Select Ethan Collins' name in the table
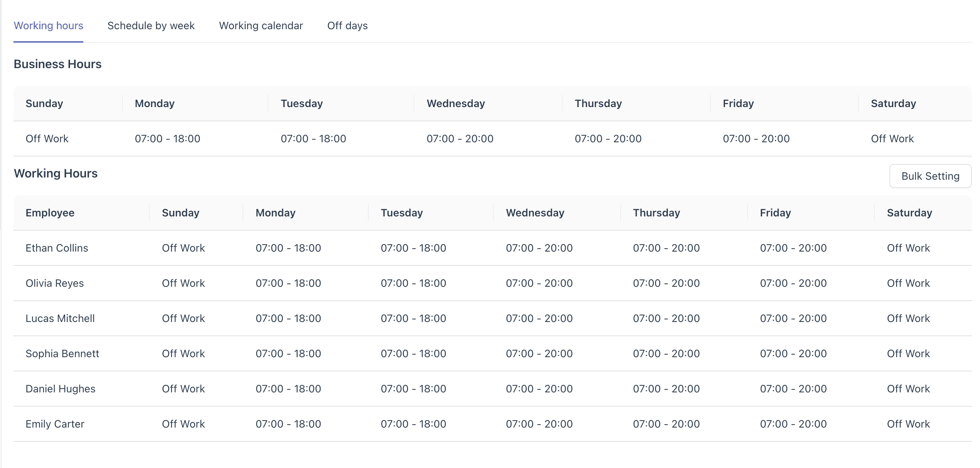 [57, 248]
